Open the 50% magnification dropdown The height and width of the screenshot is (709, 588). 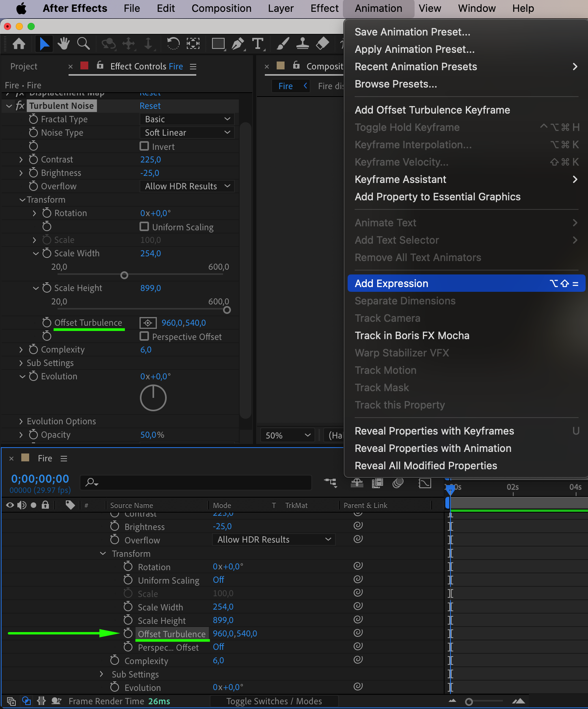point(288,435)
